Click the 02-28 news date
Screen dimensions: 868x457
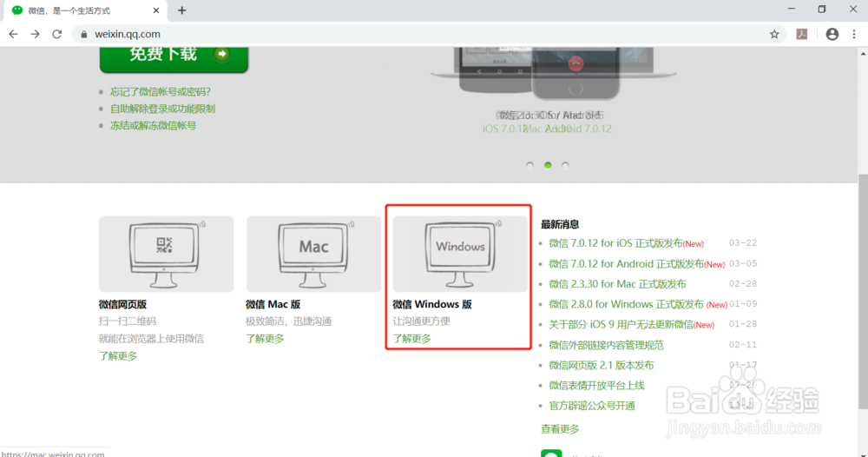(743, 283)
